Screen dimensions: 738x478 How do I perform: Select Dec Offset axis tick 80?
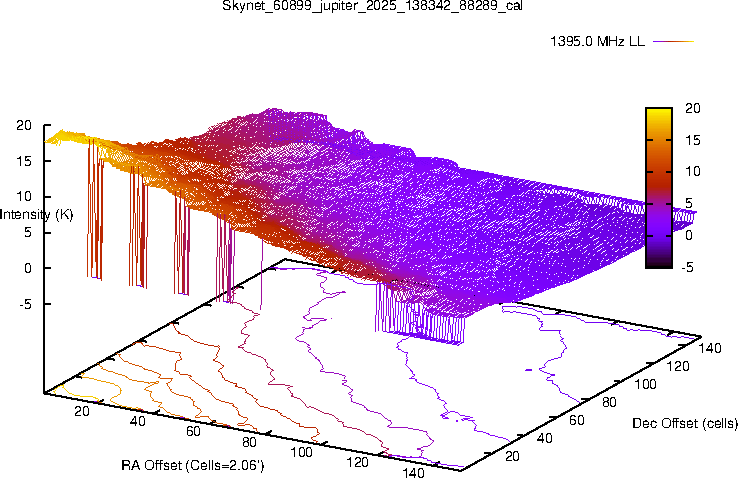[x=610, y=402]
